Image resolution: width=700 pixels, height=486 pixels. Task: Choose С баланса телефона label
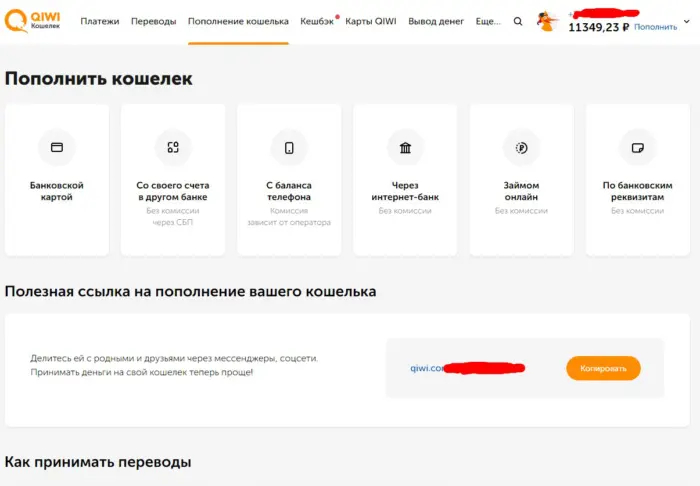289,191
